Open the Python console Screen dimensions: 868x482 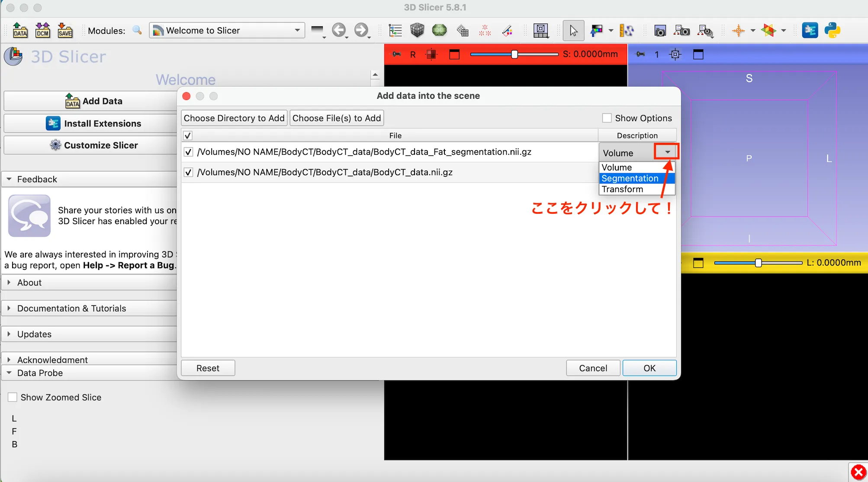tap(832, 30)
